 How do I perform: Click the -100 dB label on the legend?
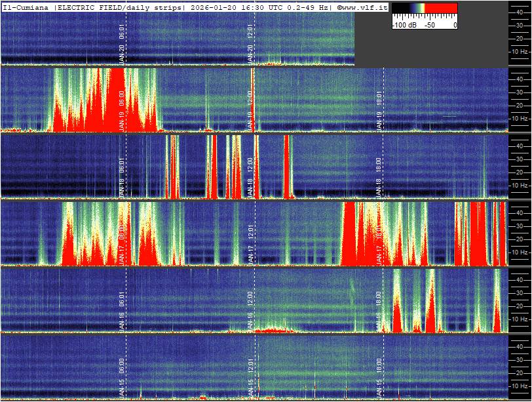[402, 25]
